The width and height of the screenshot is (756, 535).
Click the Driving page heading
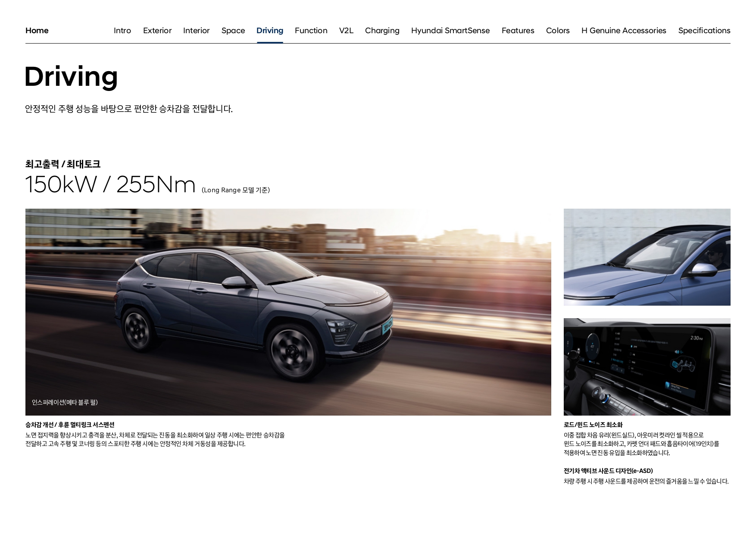click(x=71, y=77)
